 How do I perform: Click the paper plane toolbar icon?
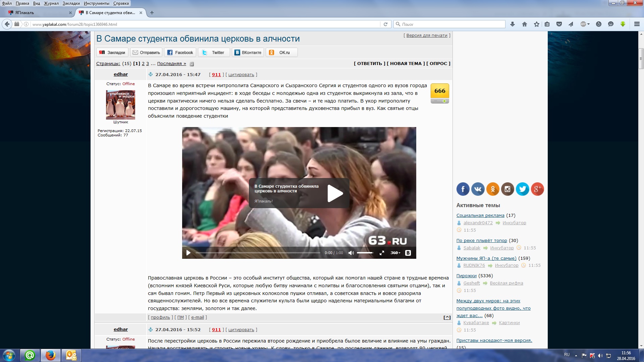(571, 24)
